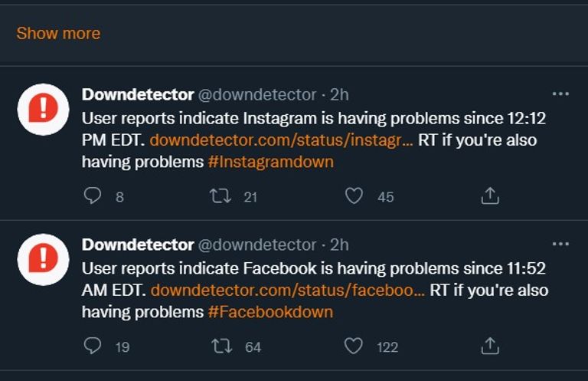Click Show more link
Screen dimensions: 588x381
[58, 33]
